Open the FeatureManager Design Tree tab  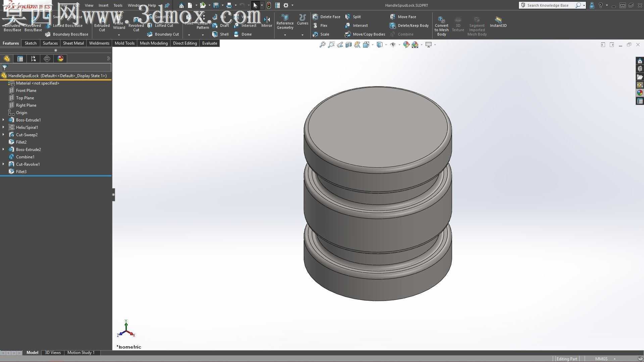click(x=7, y=59)
